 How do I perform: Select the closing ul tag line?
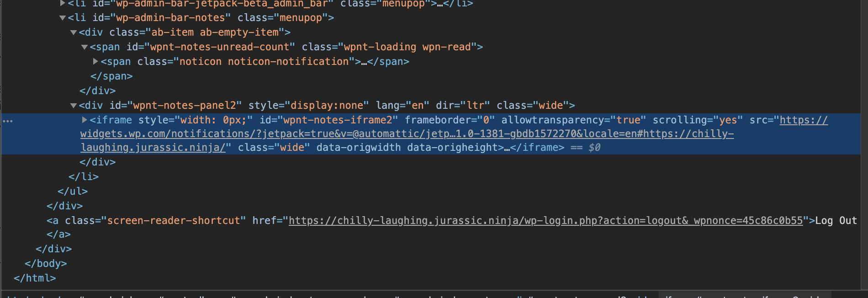point(72,192)
